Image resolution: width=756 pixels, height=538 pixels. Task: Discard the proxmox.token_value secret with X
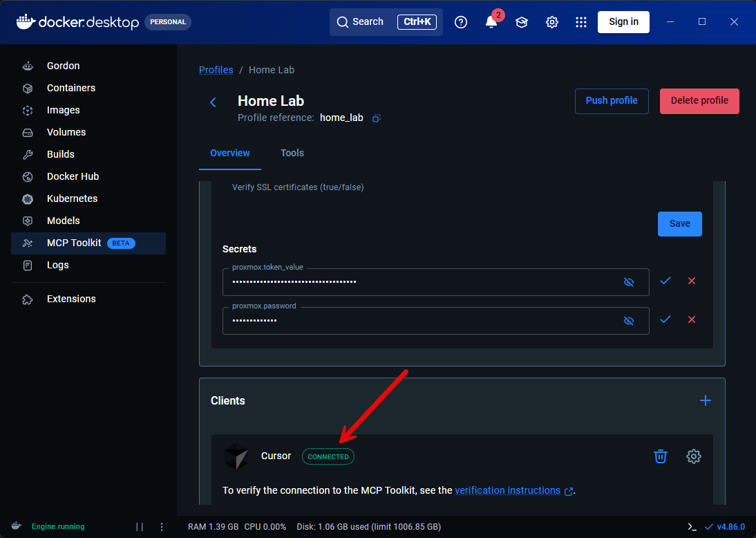click(x=692, y=281)
